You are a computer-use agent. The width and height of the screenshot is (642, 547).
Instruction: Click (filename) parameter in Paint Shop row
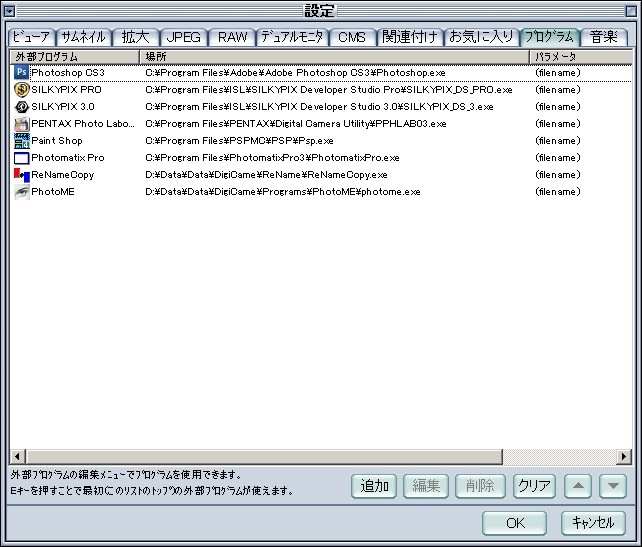pos(558,141)
